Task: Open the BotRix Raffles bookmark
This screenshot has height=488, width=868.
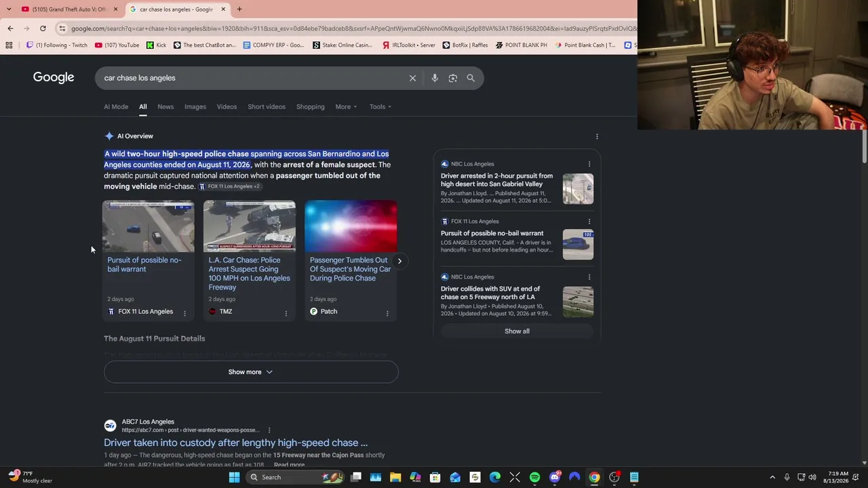Action: (x=465, y=45)
